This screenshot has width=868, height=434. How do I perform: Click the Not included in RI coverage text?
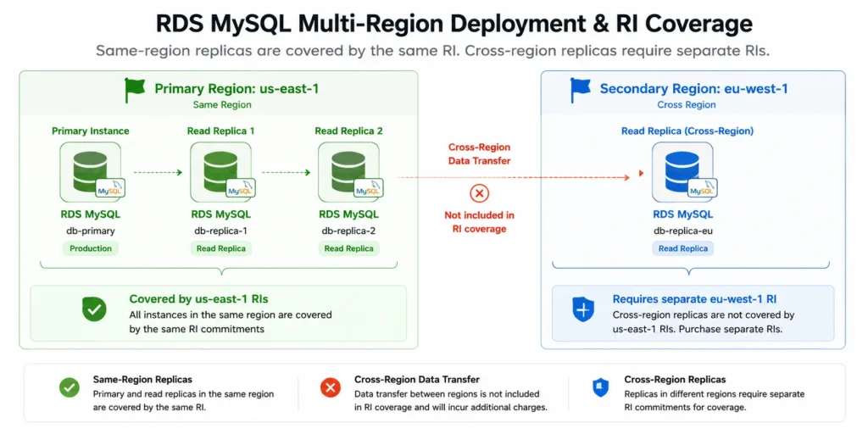point(480,222)
